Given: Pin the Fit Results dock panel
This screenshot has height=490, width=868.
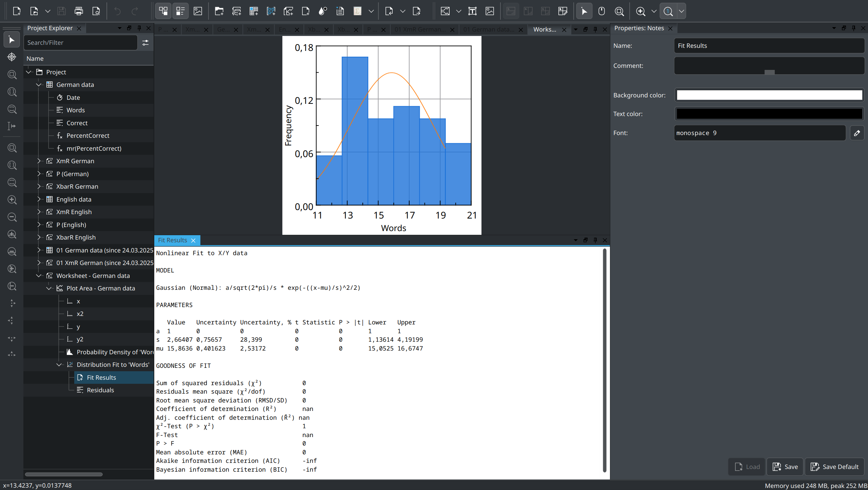Looking at the screenshot, I should pyautogui.click(x=594, y=240).
